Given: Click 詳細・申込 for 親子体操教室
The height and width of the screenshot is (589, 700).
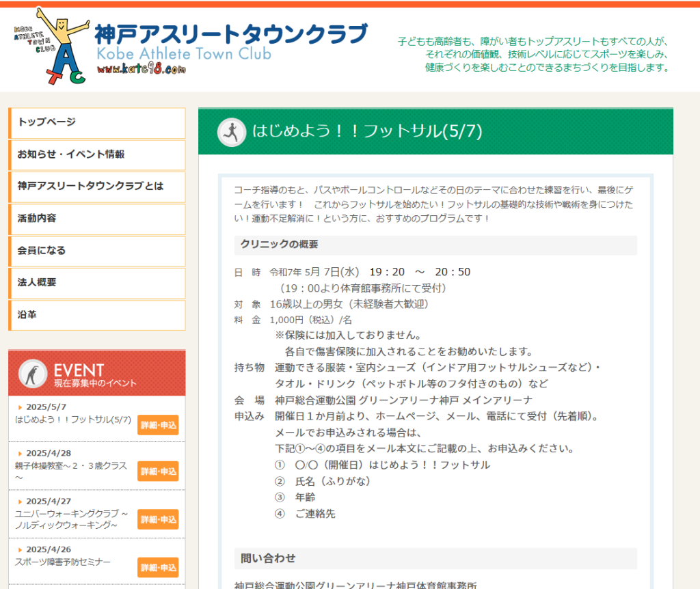Looking at the screenshot, I should pos(158,471).
